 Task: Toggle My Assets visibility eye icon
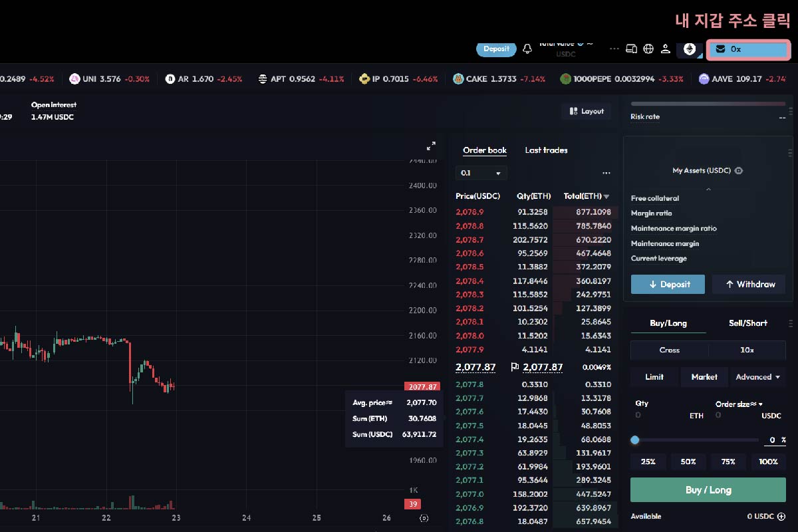[x=739, y=171]
